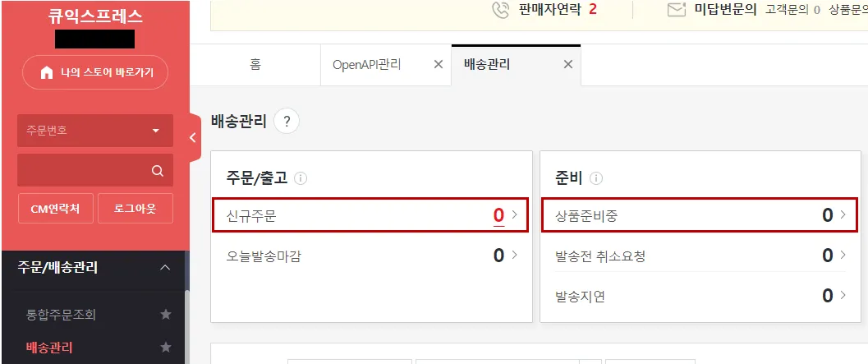This screenshot has width=868, height=364.
Task: Click the order number search input field
Action: pyautogui.click(x=83, y=171)
